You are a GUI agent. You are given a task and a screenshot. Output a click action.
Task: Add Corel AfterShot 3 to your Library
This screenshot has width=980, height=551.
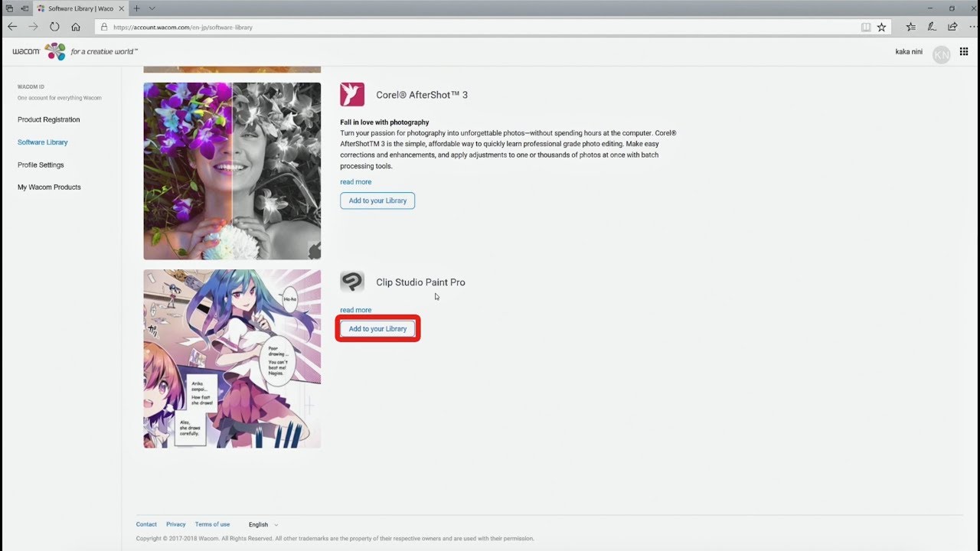pos(377,201)
